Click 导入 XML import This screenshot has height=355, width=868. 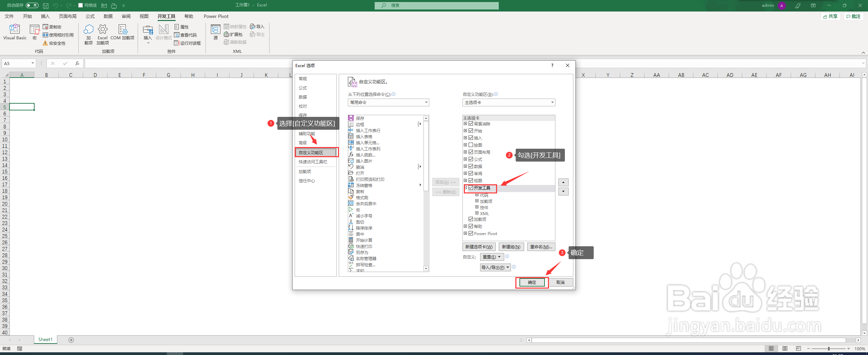257,26
